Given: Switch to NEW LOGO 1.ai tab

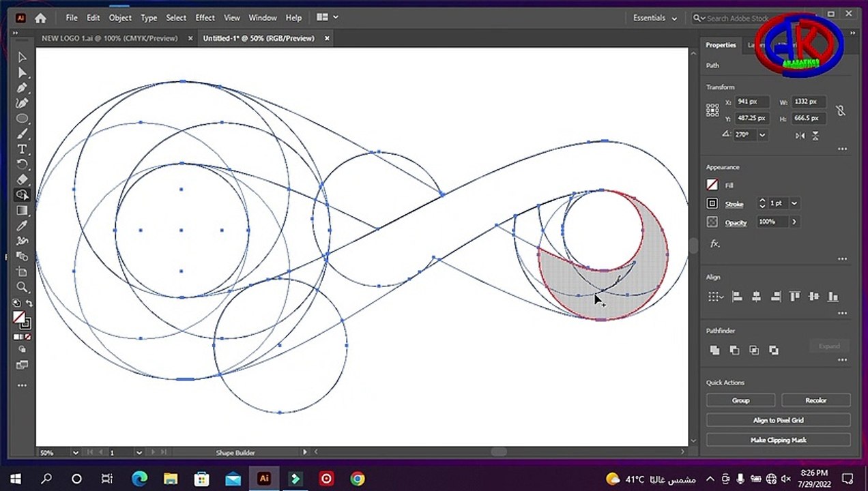Looking at the screenshot, I should point(109,38).
